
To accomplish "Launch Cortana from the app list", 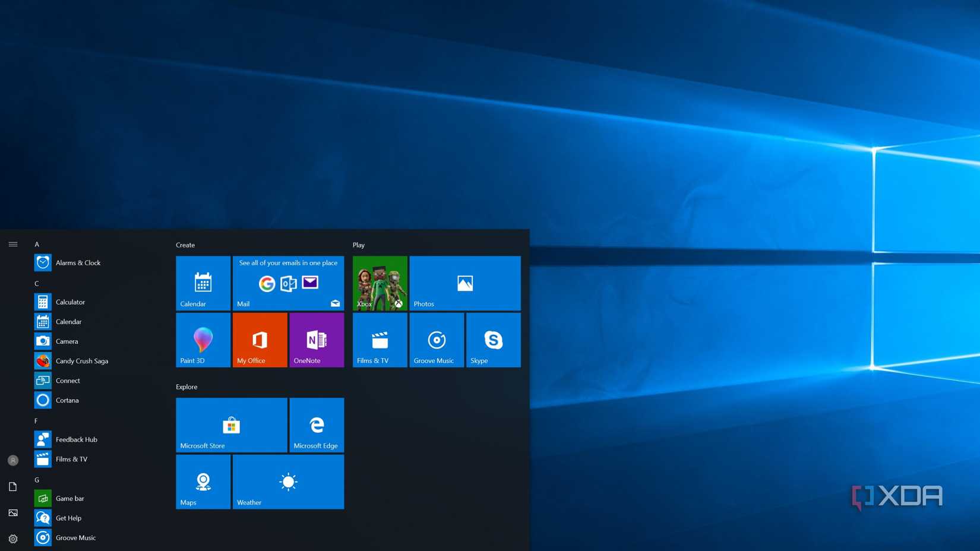I will [67, 400].
